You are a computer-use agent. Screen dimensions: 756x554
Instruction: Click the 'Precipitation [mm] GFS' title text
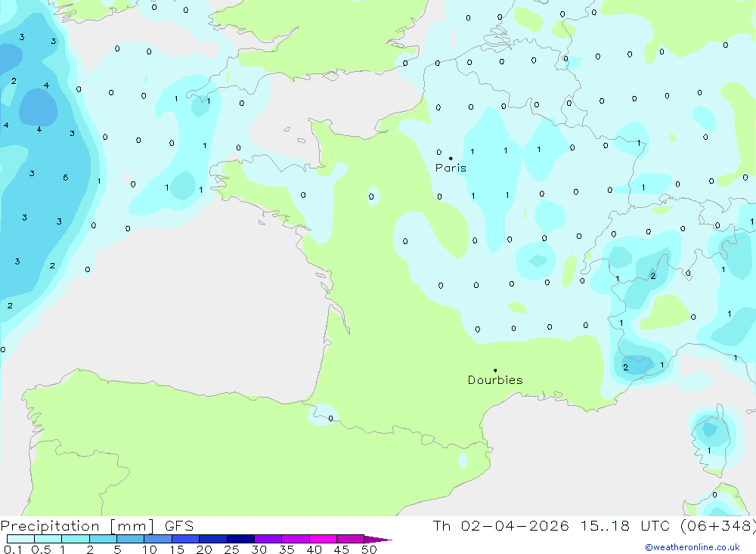(97, 526)
